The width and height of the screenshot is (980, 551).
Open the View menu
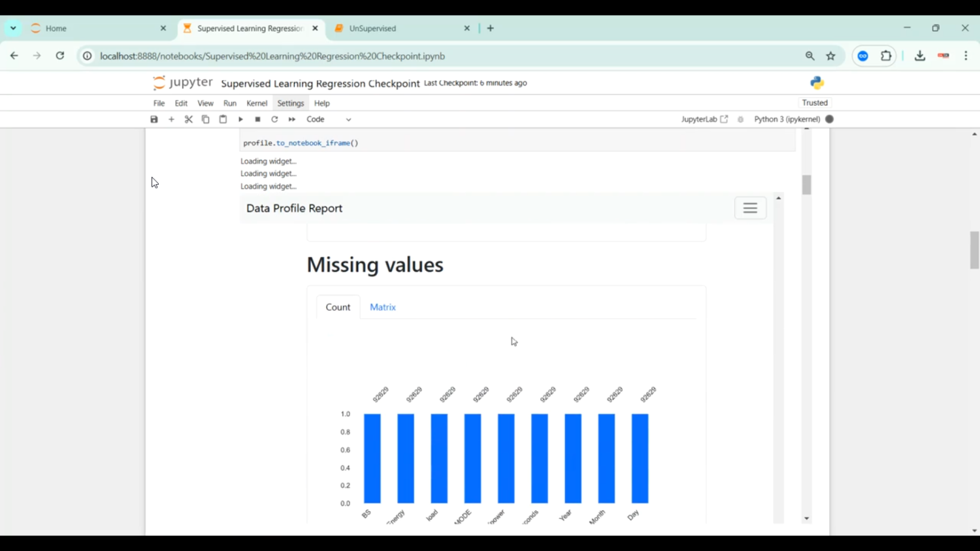(x=205, y=103)
